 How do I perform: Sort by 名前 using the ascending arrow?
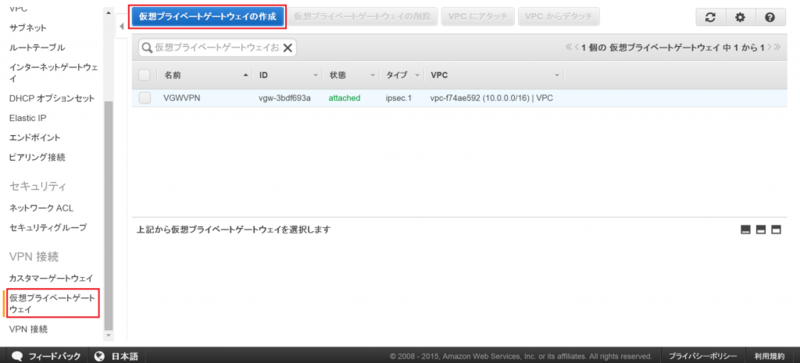(x=246, y=75)
